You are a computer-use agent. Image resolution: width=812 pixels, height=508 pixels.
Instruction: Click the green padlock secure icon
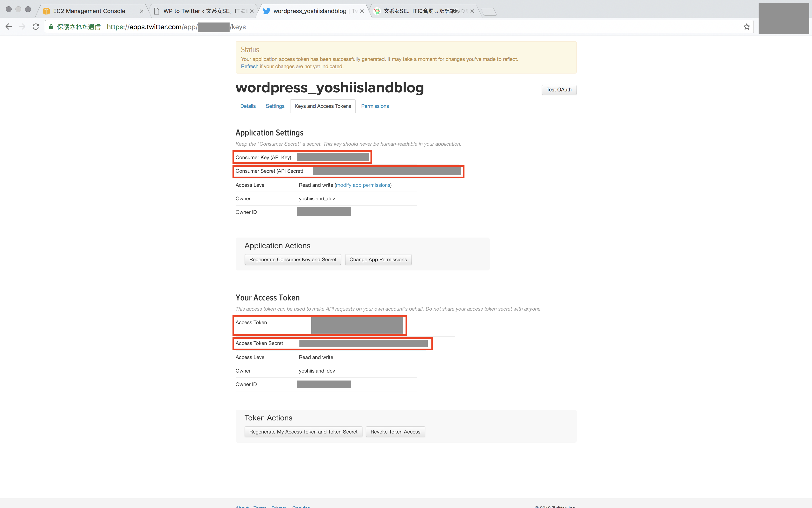click(51, 27)
